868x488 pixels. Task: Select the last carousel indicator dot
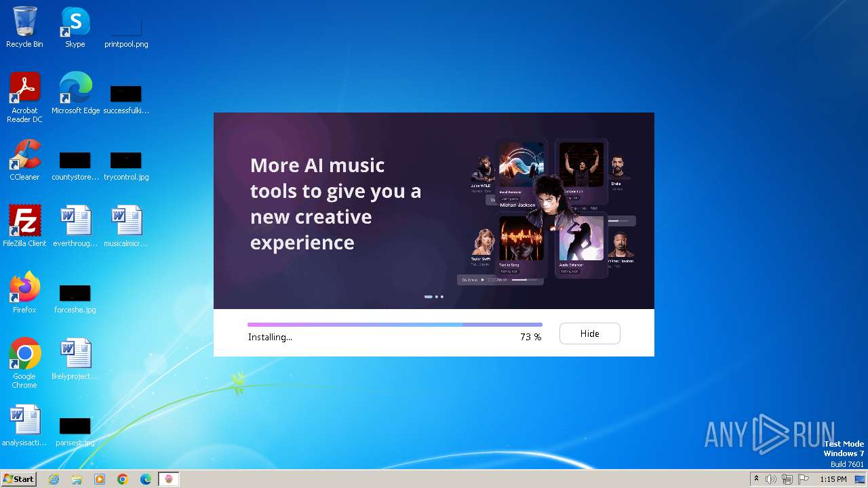click(442, 297)
